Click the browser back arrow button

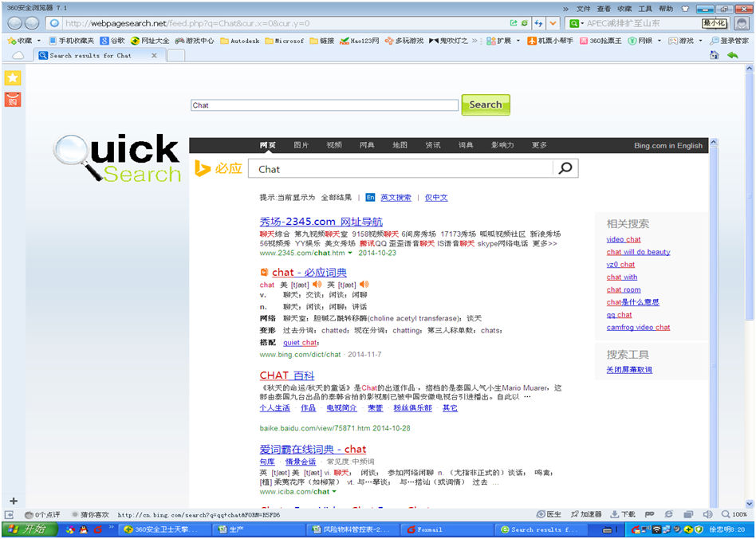15,23
